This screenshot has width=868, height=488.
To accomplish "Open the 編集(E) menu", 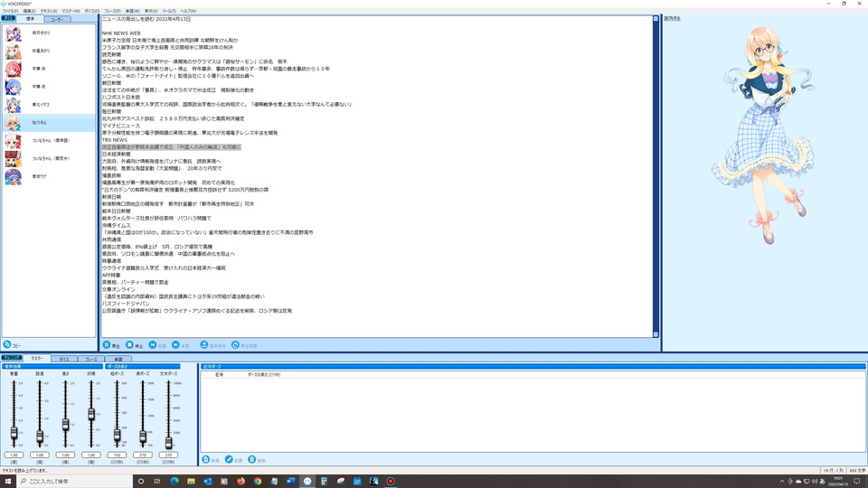I will pyautogui.click(x=29, y=11).
